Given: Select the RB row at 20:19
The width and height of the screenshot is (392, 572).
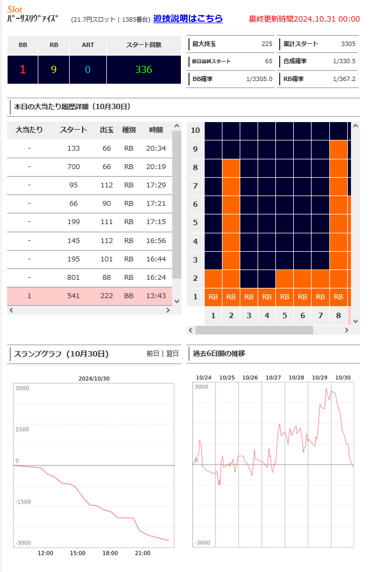Looking at the screenshot, I should (x=90, y=167).
